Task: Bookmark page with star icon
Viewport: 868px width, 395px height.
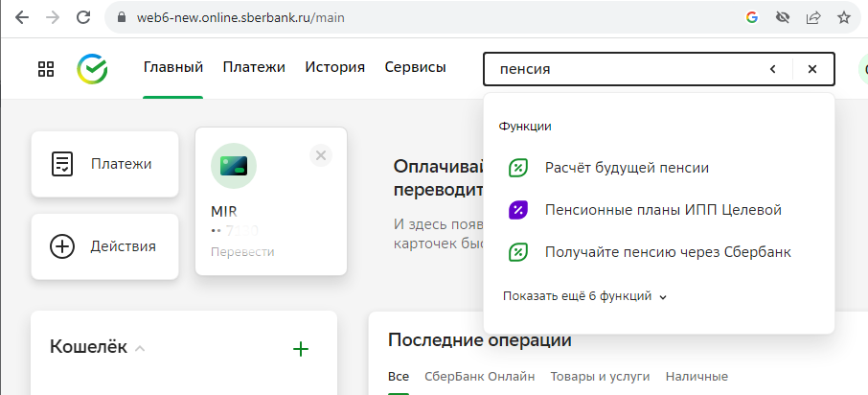Action: tap(844, 17)
